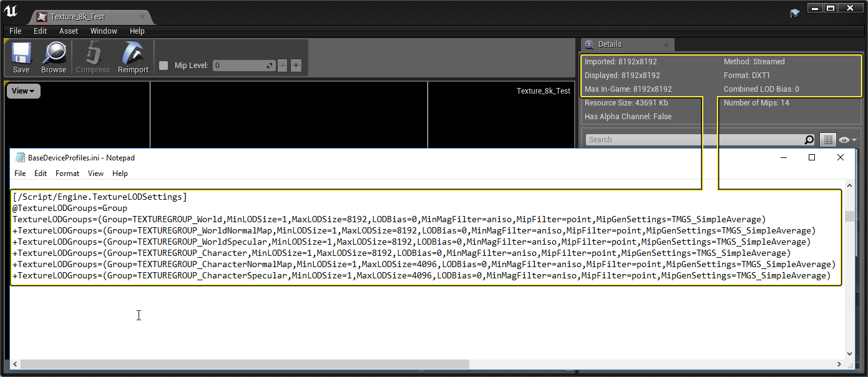The width and height of the screenshot is (868, 377).
Task: Click Notepad's horizontal scrollbar thumb
Action: pos(245,364)
